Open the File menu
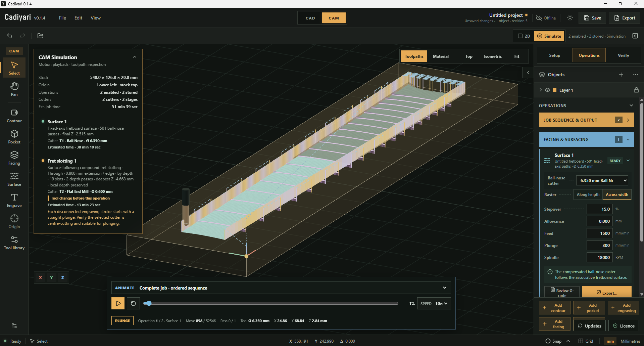The width and height of the screenshot is (644, 346). point(62,18)
